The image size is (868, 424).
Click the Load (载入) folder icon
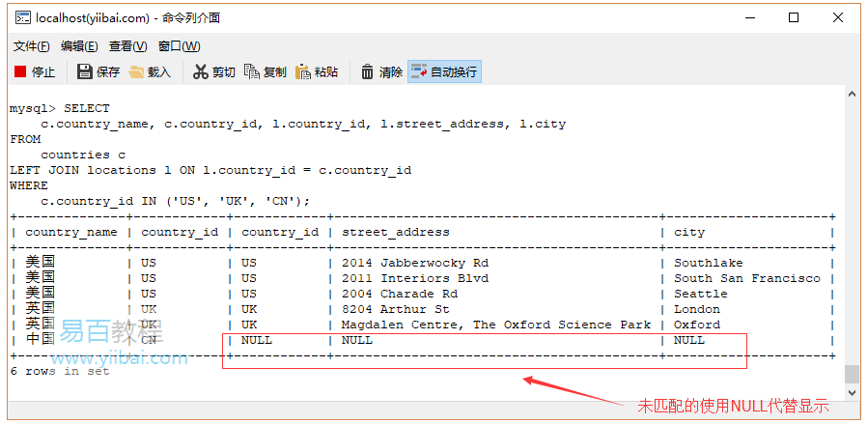click(x=136, y=71)
